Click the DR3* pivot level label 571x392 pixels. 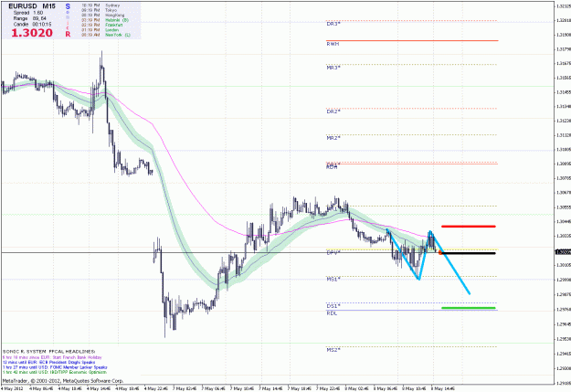(333, 24)
